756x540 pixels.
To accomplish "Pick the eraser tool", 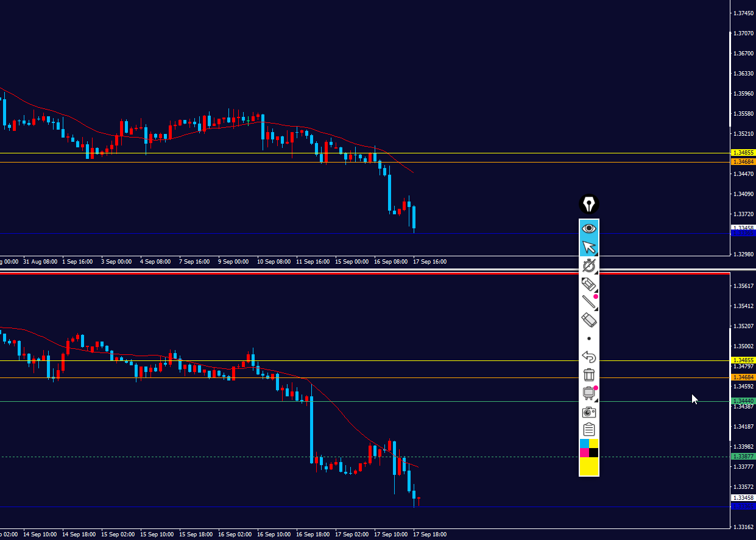I will point(589,320).
